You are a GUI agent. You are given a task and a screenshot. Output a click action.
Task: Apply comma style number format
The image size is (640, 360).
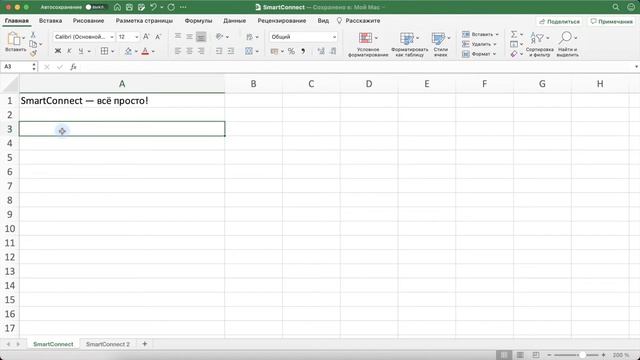click(x=303, y=51)
